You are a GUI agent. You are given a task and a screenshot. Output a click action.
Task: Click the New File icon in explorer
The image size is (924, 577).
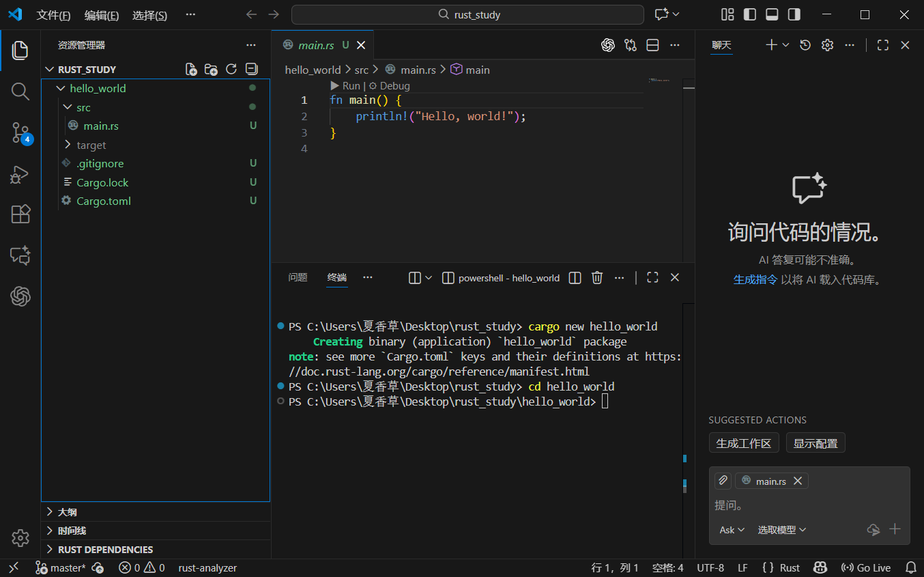click(x=192, y=69)
